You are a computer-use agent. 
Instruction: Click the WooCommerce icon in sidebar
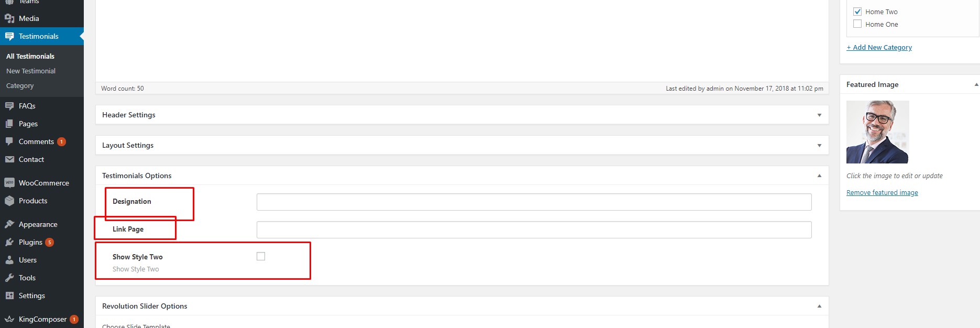pyautogui.click(x=9, y=183)
